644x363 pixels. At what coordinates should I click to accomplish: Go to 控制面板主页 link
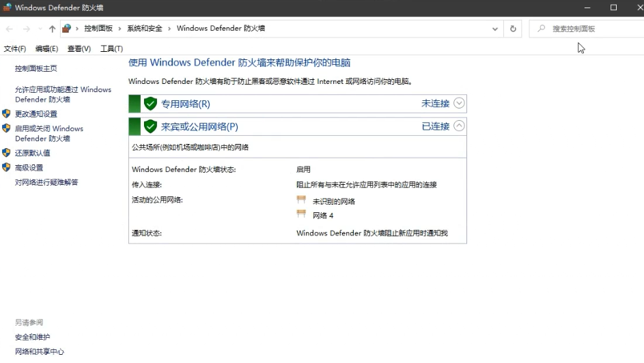tap(36, 68)
